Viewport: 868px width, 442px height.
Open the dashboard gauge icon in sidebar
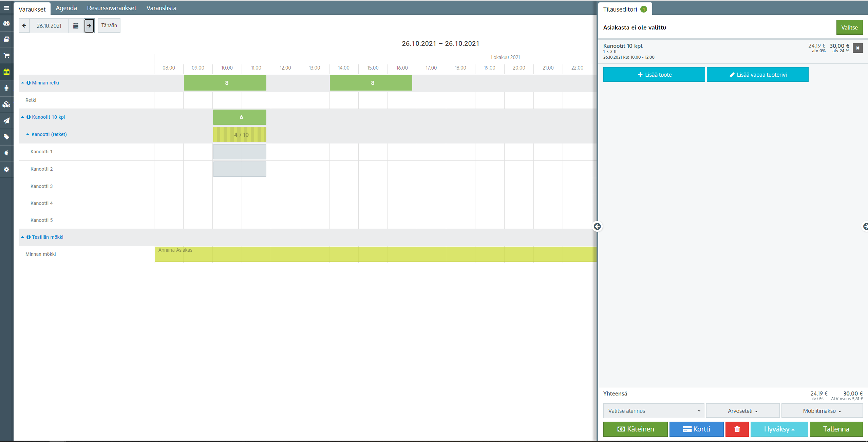[x=6, y=23]
